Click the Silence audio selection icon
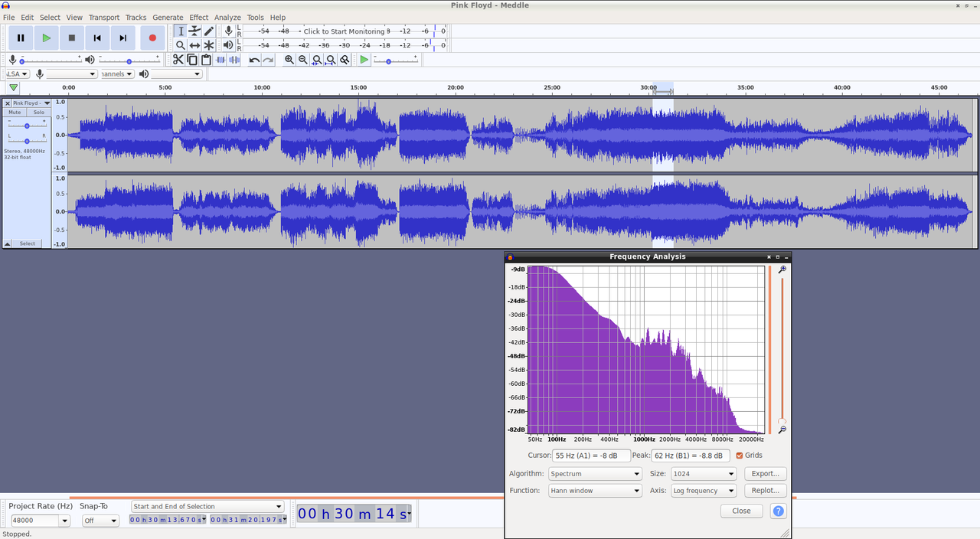Screen dimensions: 980x539 234,60
